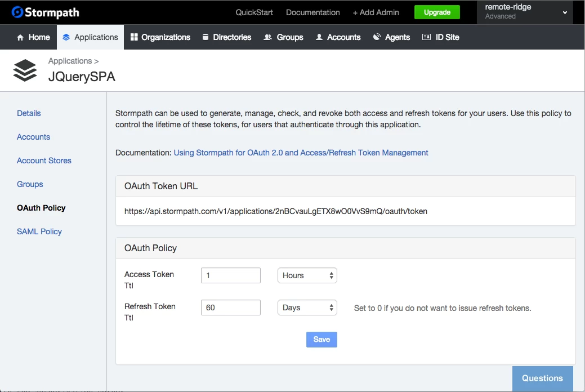Click the large JQuerySPA application stack icon

pyautogui.click(x=25, y=70)
